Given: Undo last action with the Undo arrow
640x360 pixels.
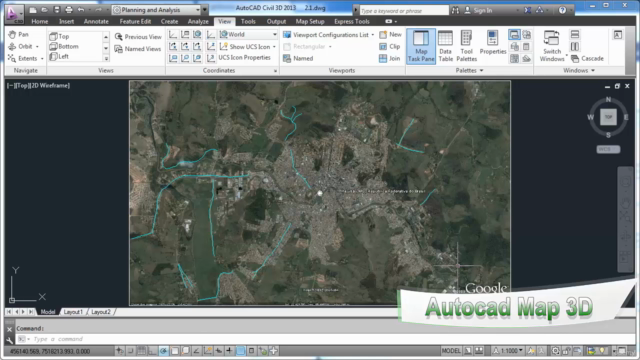Looking at the screenshot, I should pyautogui.click(x=81, y=10).
